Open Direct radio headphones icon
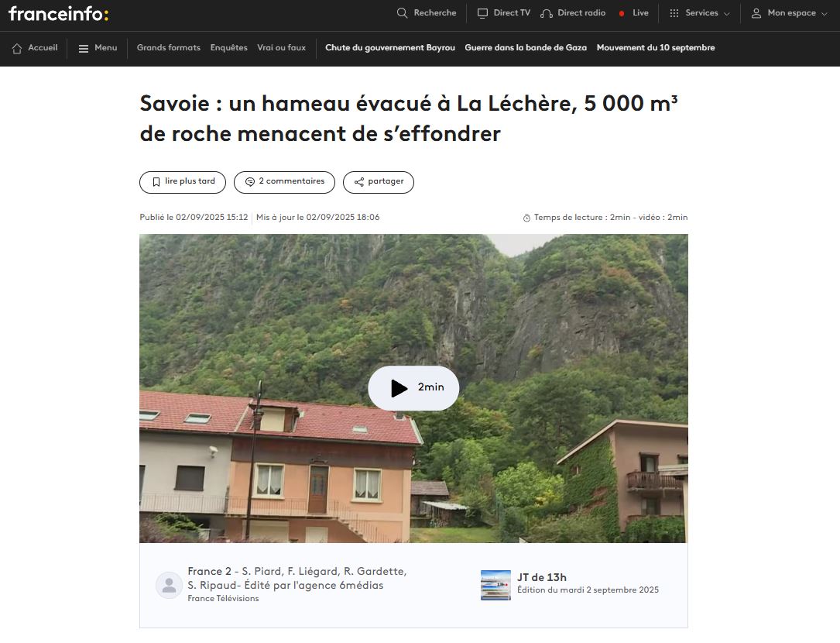840x643 pixels. (547, 13)
